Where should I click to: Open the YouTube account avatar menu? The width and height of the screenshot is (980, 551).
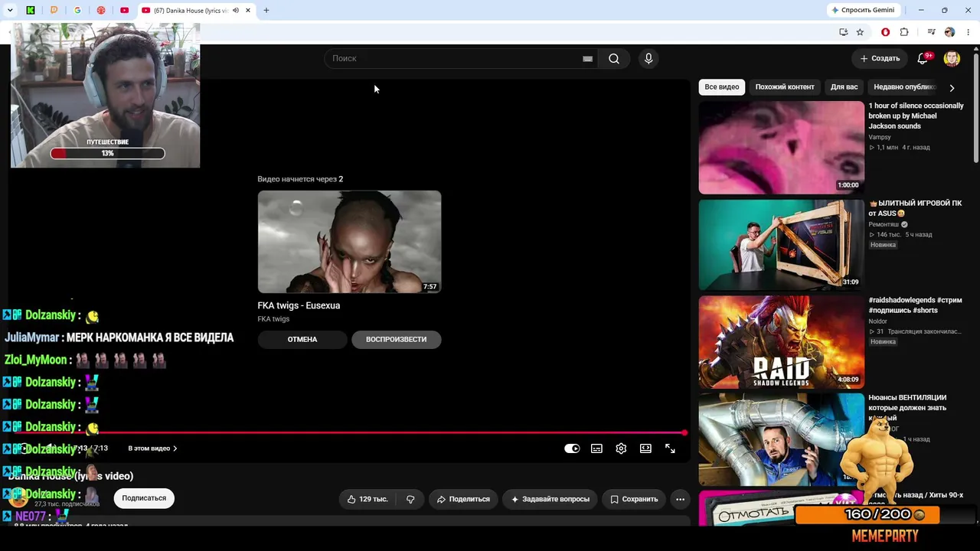pos(952,59)
